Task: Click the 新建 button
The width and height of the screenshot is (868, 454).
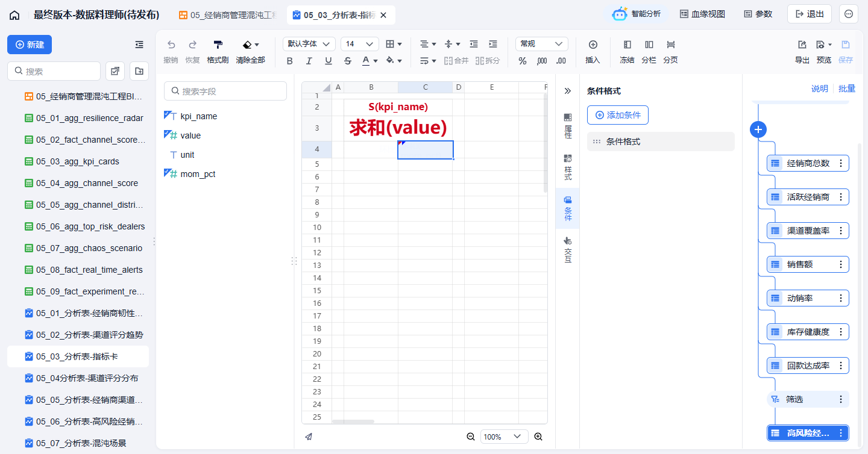Action: pyautogui.click(x=30, y=45)
